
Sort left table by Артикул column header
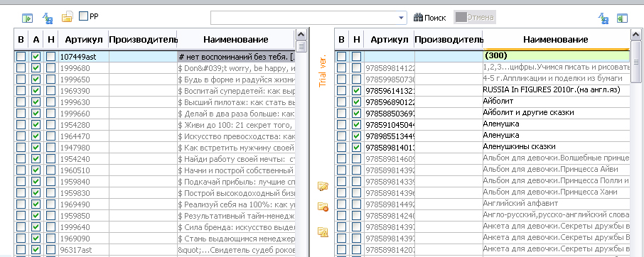click(83, 40)
